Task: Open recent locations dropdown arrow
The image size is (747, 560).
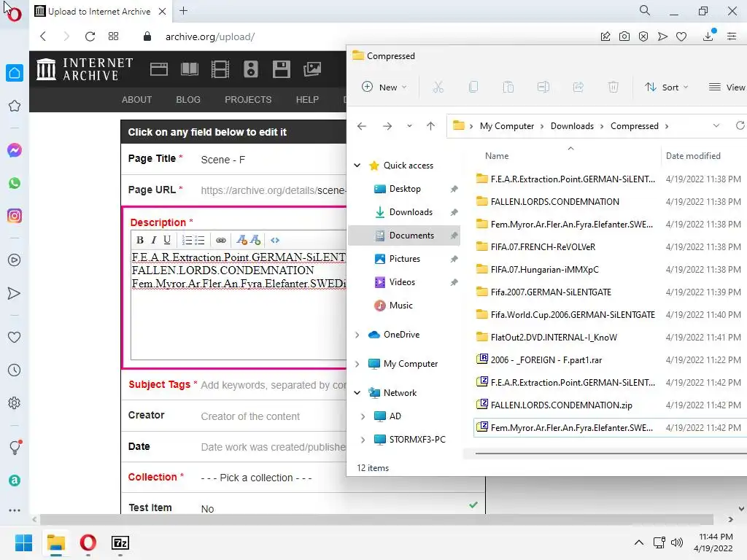Action: (409, 125)
